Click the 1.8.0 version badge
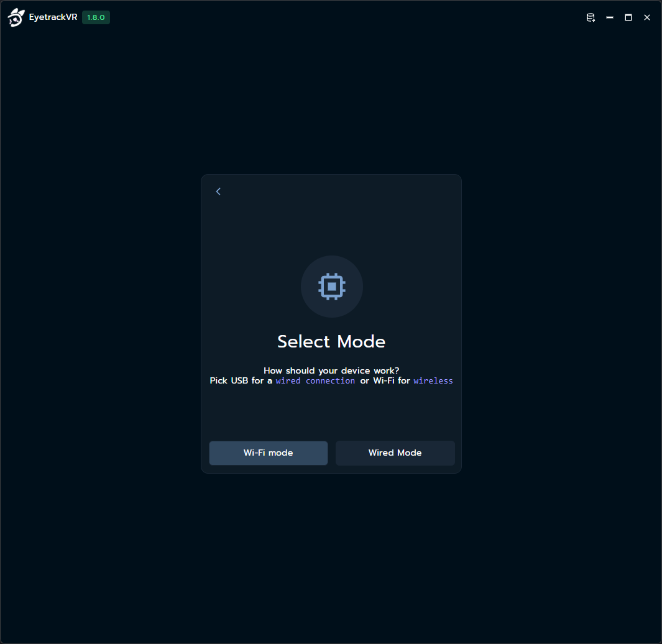Screen dimensions: 662x644 (96, 18)
